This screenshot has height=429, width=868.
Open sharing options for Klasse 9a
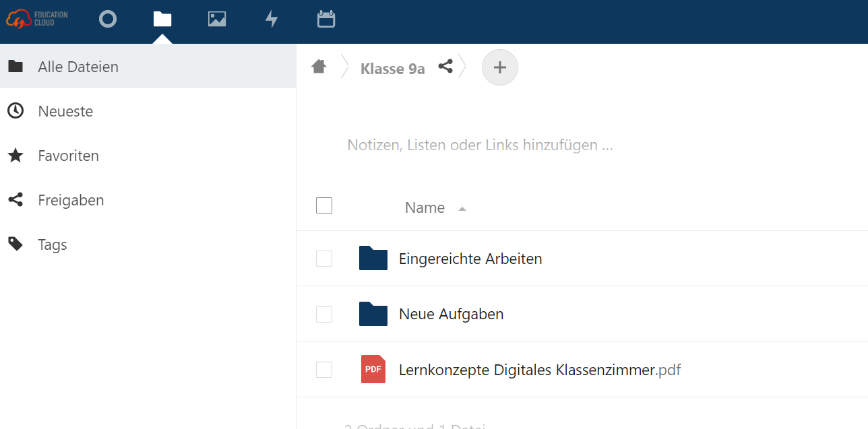pyautogui.click(x=445, y=67)
